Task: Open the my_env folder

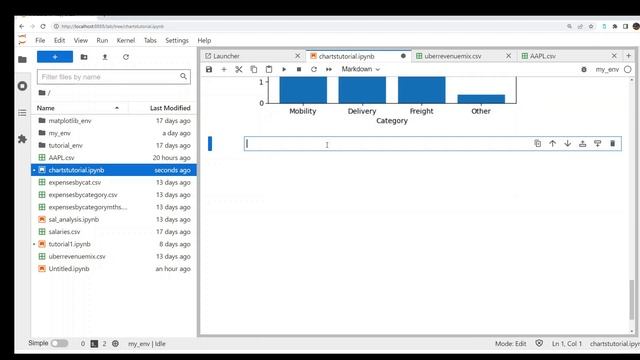Action: tap(113, 133)
